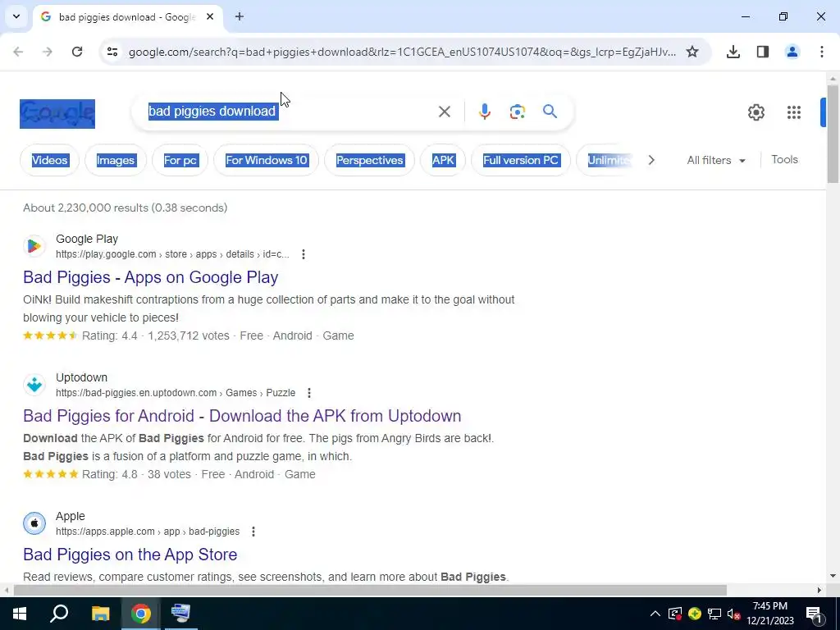Click the scroll right arrow
The height and width of the screenshot is (630, 840).
[x=819, y=591]
